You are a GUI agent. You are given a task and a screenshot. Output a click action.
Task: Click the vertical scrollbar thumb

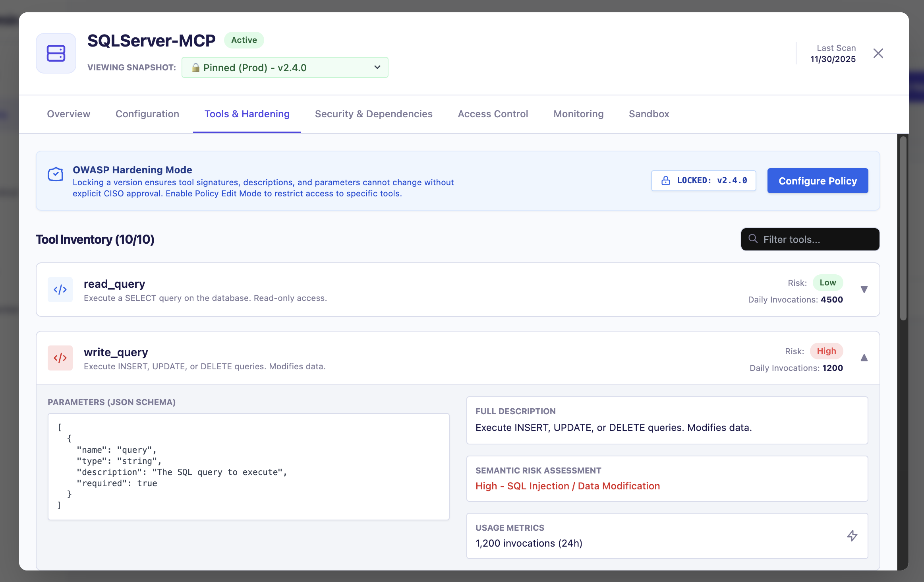click(x=903, y=228)
